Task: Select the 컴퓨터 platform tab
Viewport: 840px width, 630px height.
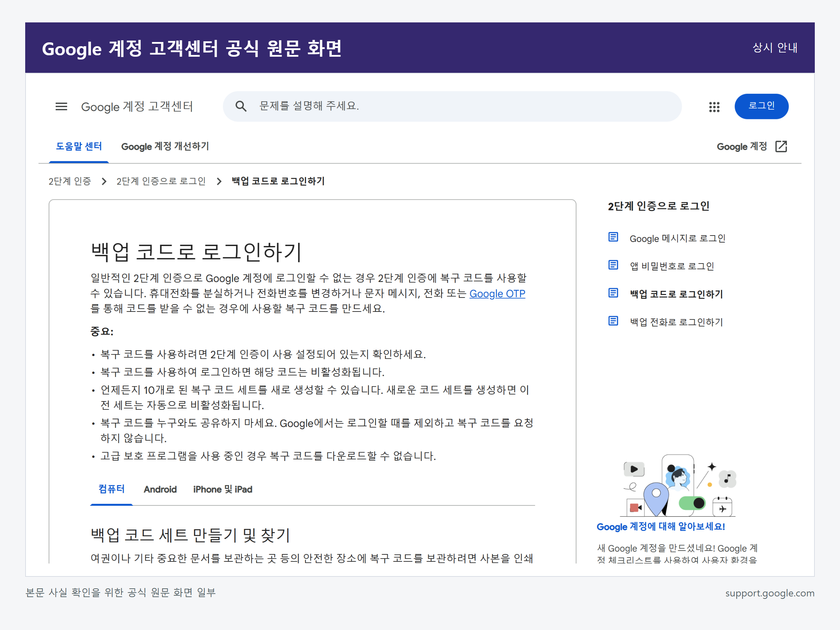Action: pos(111,489)
